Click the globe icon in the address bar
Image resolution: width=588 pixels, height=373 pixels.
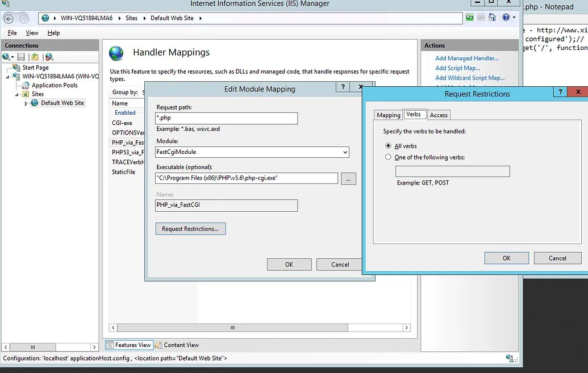click(x=45, y=18)
